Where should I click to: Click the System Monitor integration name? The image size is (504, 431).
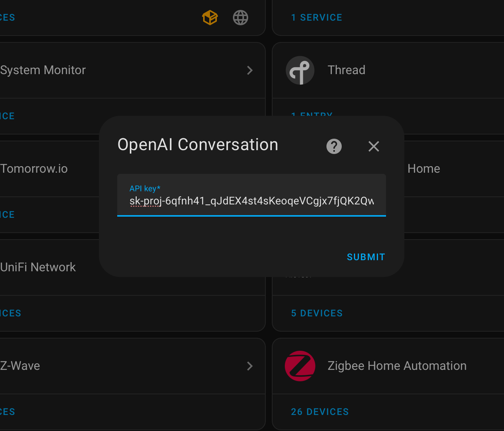click(43, 70)
